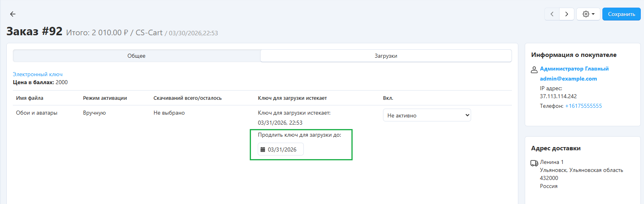Click the delivery truck icon by address
The image size is (644, 204).
point(534,163)
